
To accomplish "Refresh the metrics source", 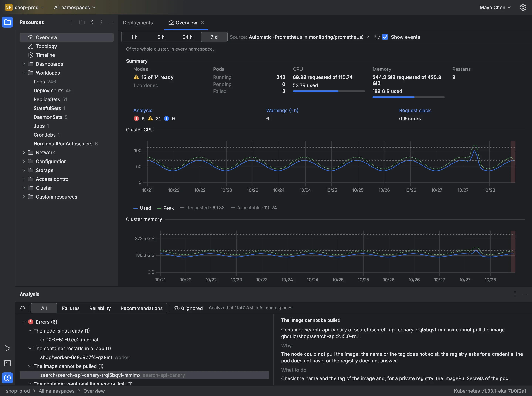I will pyautogui.click(x=377, y=37).
